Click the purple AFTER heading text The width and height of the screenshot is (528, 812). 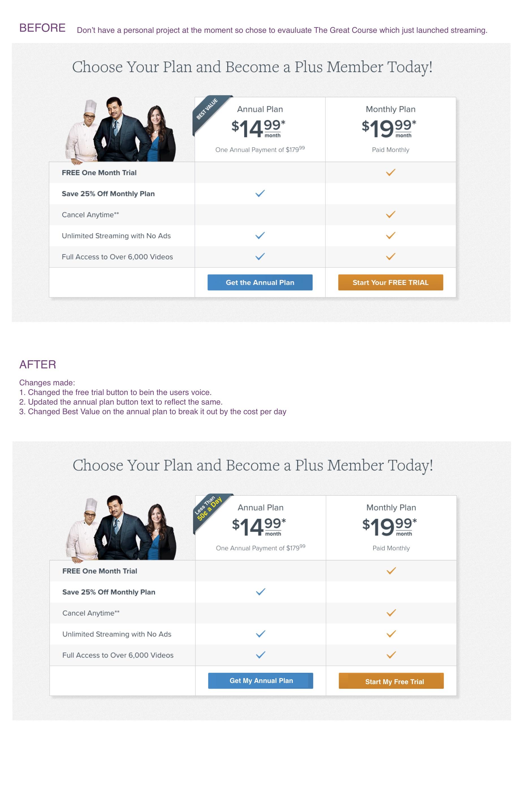coord(38,364)
